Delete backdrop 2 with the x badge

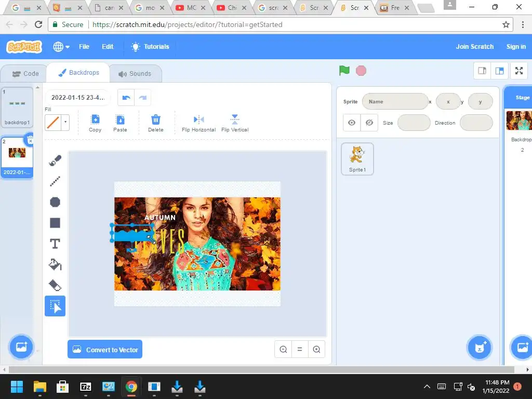click(x=30, y=140)
